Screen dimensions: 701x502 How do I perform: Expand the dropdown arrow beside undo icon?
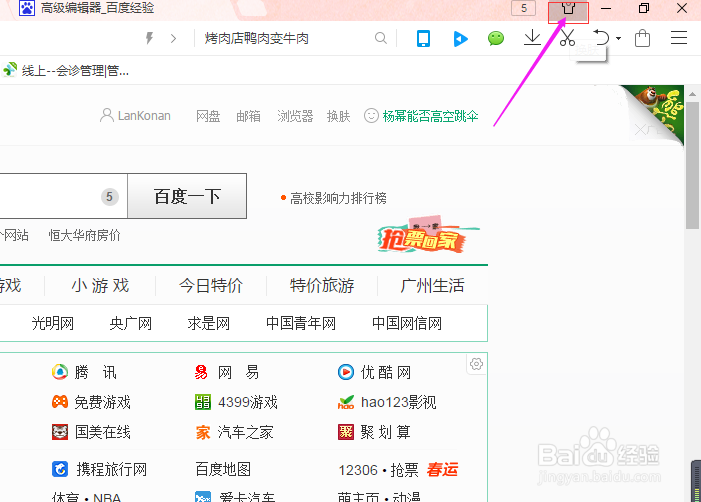coord(618,38)
